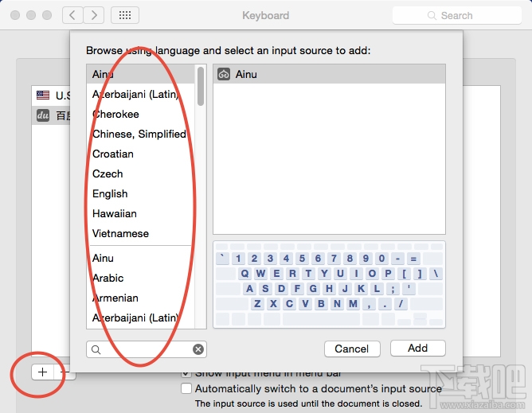Clear the language search field

(198, 349)
